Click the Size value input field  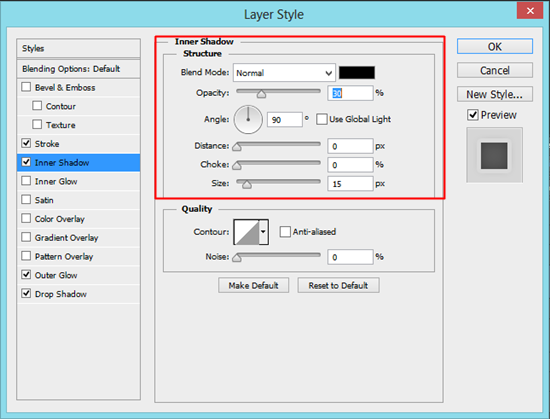pyautogui.click(x=350, y=184)
